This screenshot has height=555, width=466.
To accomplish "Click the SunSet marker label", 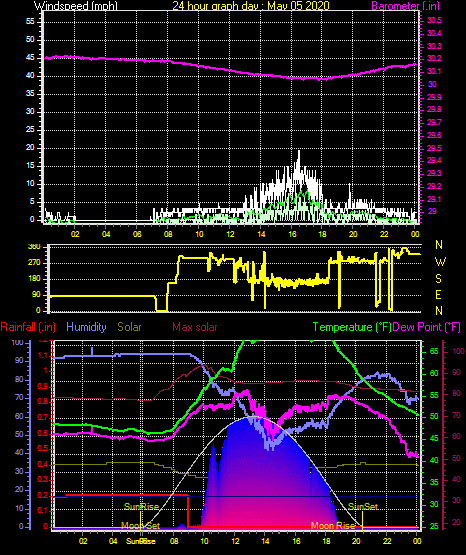I will point(363,507).
